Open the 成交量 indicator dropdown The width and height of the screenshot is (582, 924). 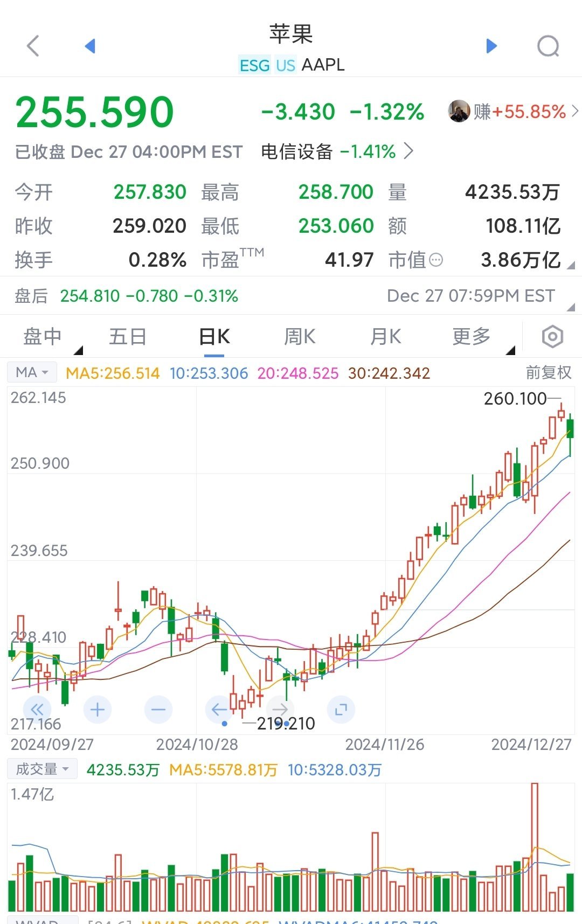coord(42,769)
